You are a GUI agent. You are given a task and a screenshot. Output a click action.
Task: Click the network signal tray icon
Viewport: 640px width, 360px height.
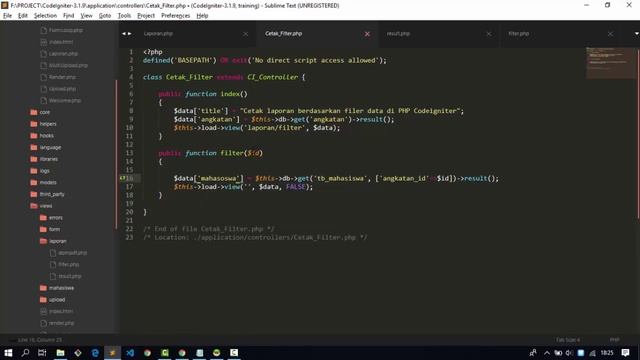tap(592, 353)
